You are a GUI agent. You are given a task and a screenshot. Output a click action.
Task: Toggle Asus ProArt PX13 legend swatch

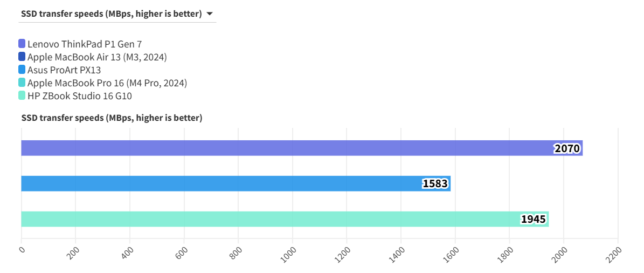(22, 70)
